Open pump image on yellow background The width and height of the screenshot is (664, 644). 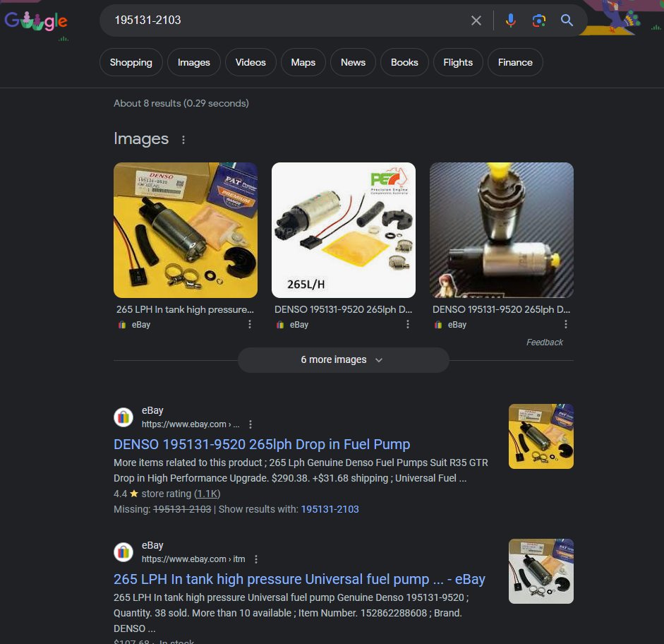tap(186, 230)
